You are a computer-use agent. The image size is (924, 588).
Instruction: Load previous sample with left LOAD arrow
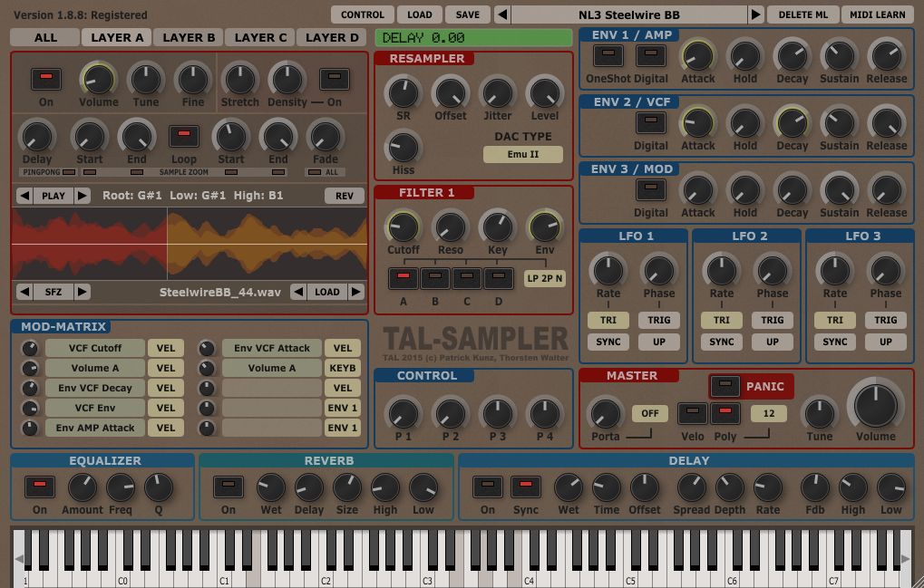298,292
